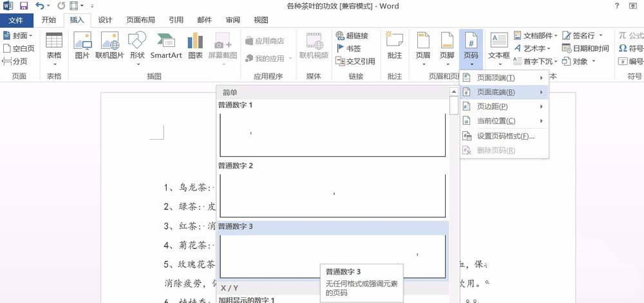Expand the 对象 object dropdown

pyautogui.click(x=594, y=62)
